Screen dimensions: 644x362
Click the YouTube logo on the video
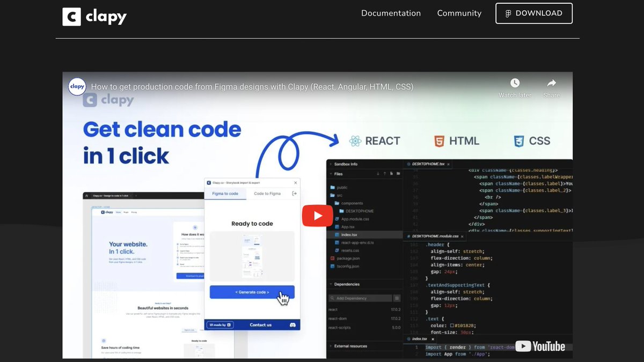pyautogui.click(x=540, y=346)
